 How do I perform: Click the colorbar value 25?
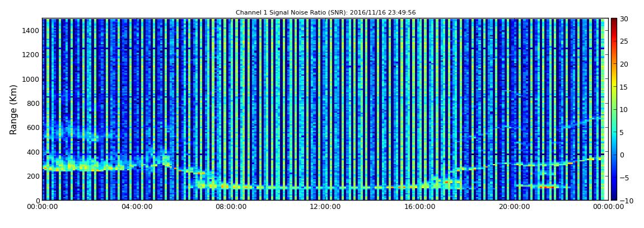[x=624, y=41]
